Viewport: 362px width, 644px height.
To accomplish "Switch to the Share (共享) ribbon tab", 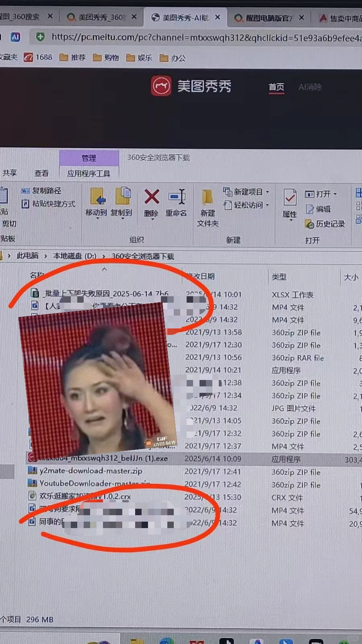I will [10, 173].
